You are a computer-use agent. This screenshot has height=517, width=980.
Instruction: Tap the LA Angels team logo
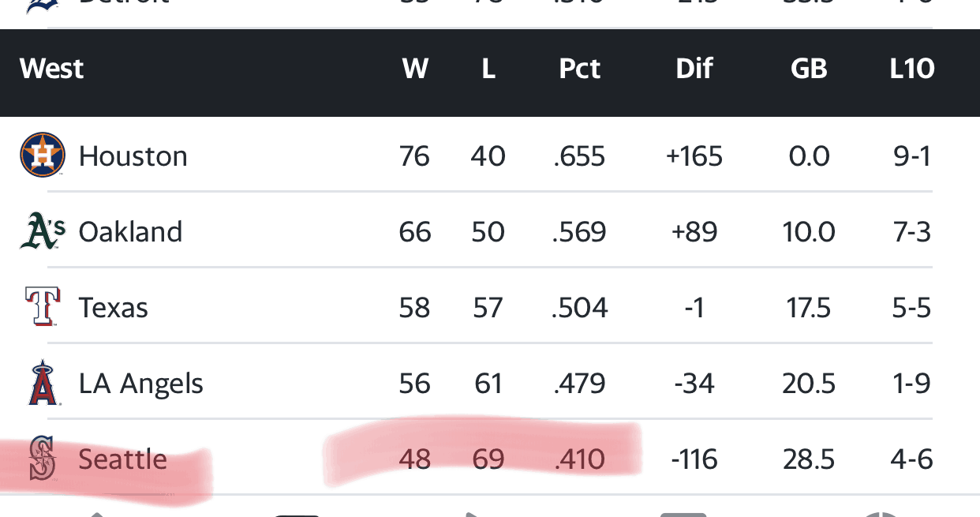click(43, 383)
